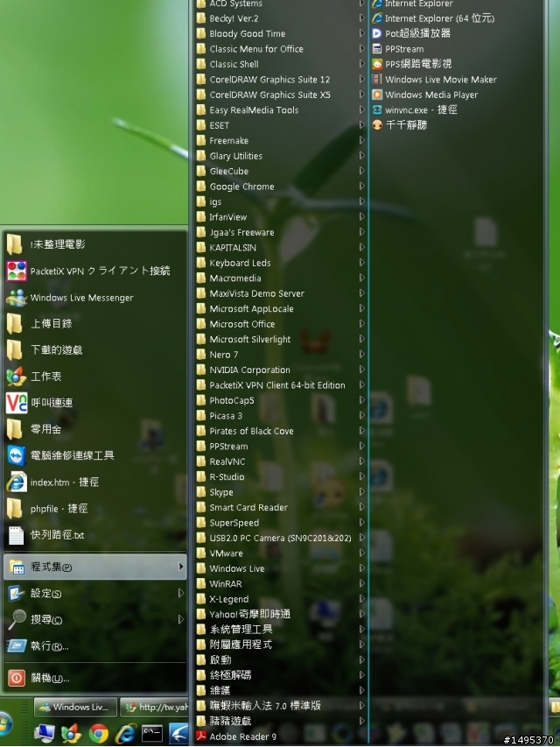
Task: Open the Microsoft AppLocale folder
Action: [x=281, y=309]
